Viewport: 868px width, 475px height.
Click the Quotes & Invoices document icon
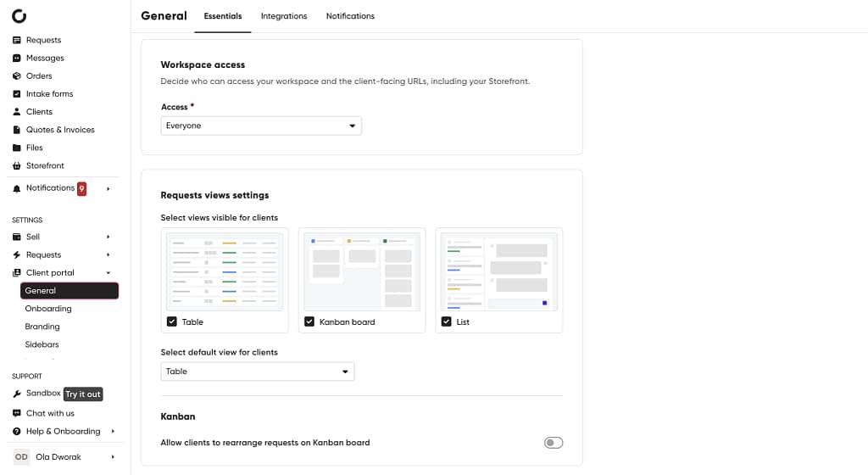point(17,130)
